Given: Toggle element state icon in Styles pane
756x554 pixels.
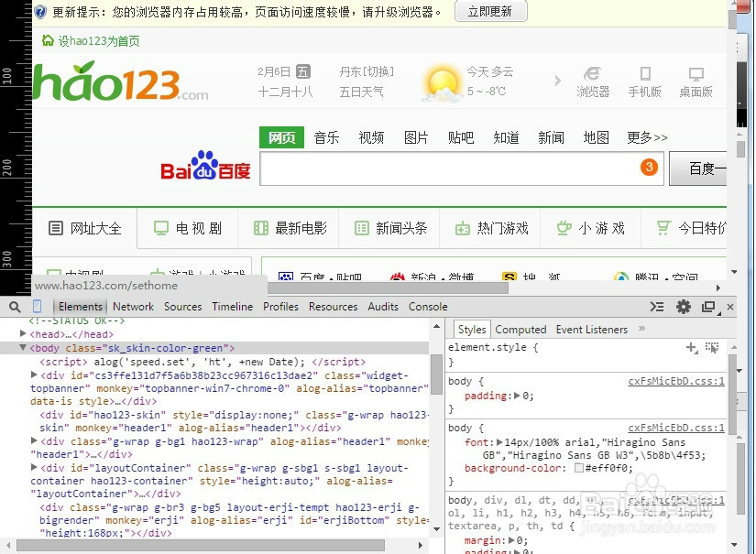Looking at the screenshot, I should 712,347.
